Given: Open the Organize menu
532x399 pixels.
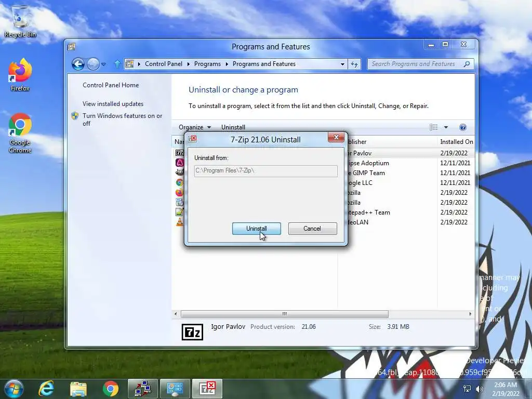Looking at the screenshot, I should pyautogui.click(x=195, y=127).
